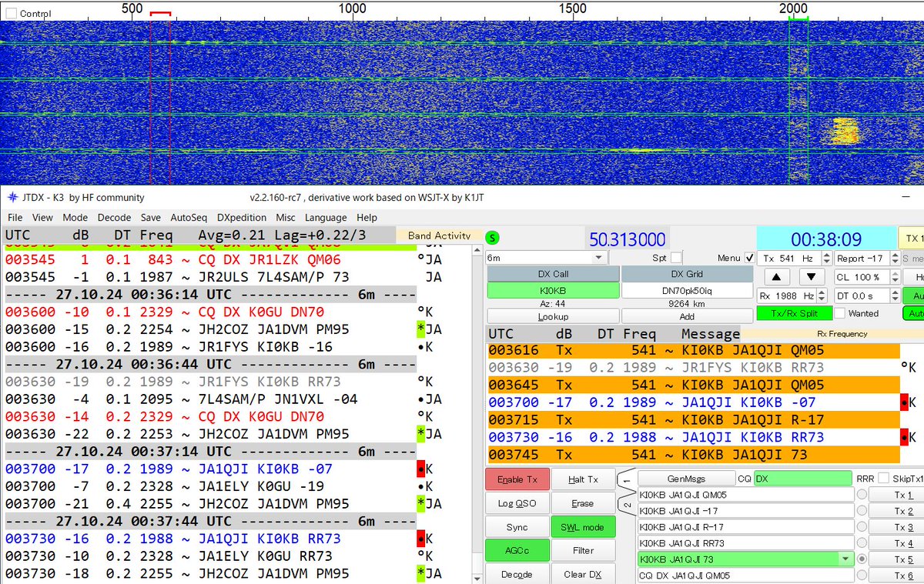Expand the KI0KB JA1QJI 73 message dropdown
Image resolution: width=924 pixels, height=584 pixels.
coord(847,559)
